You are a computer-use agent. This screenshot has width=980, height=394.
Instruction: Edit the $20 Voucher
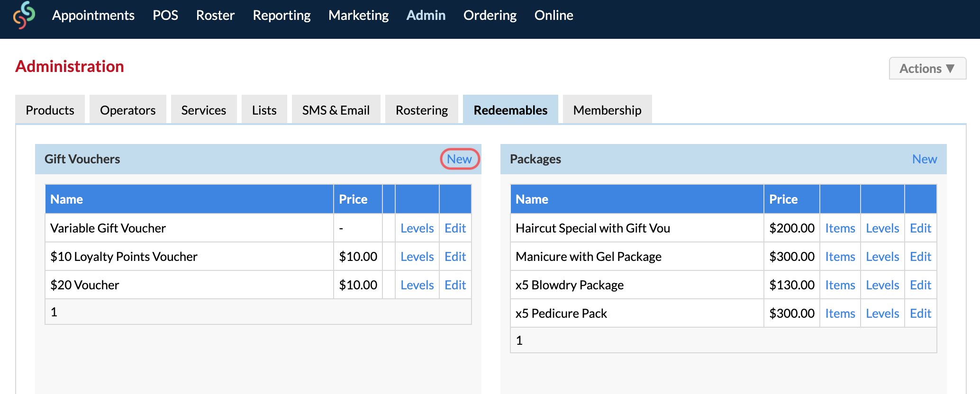455,285
